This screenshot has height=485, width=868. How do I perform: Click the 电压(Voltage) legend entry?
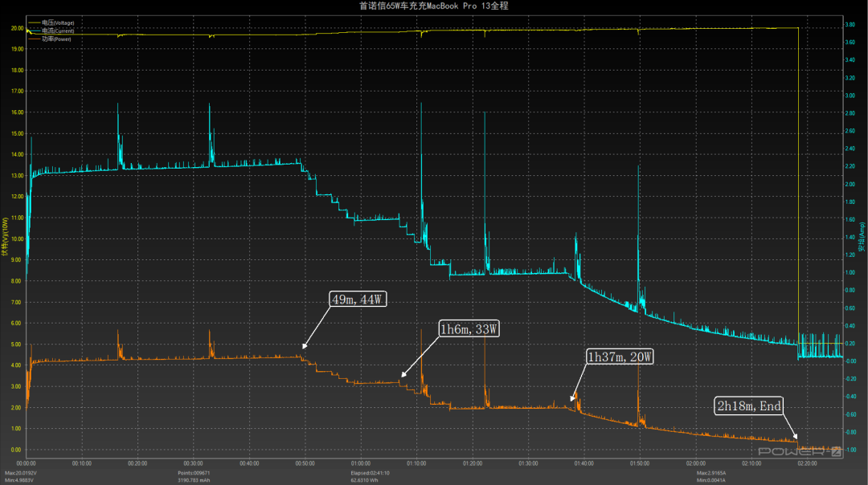[x=58, y=22]
